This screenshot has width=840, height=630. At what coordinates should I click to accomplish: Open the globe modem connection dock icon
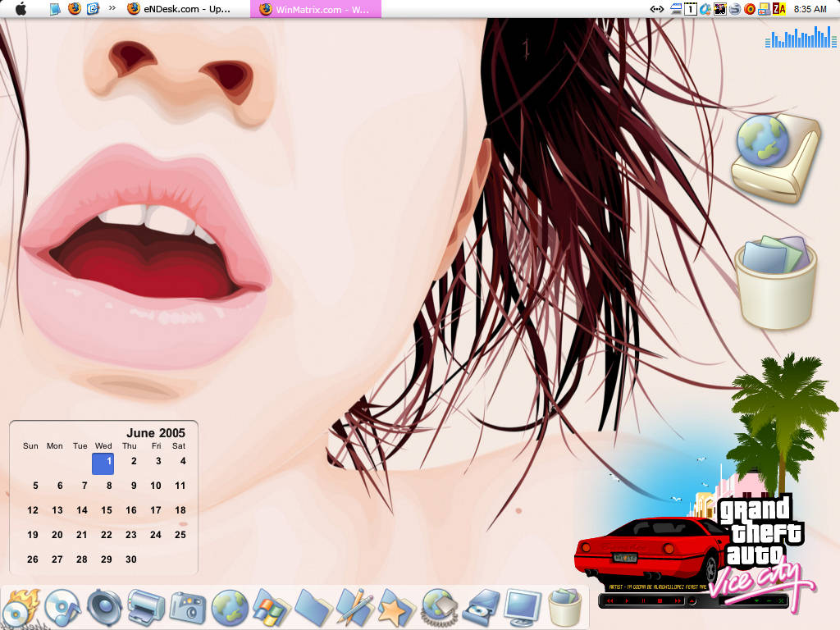(x=439, y=607)
